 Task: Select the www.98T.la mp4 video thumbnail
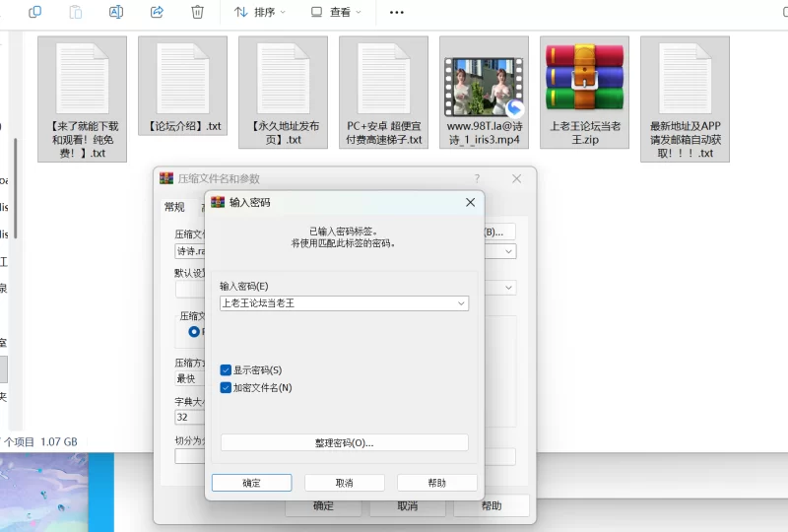point(484,79)
